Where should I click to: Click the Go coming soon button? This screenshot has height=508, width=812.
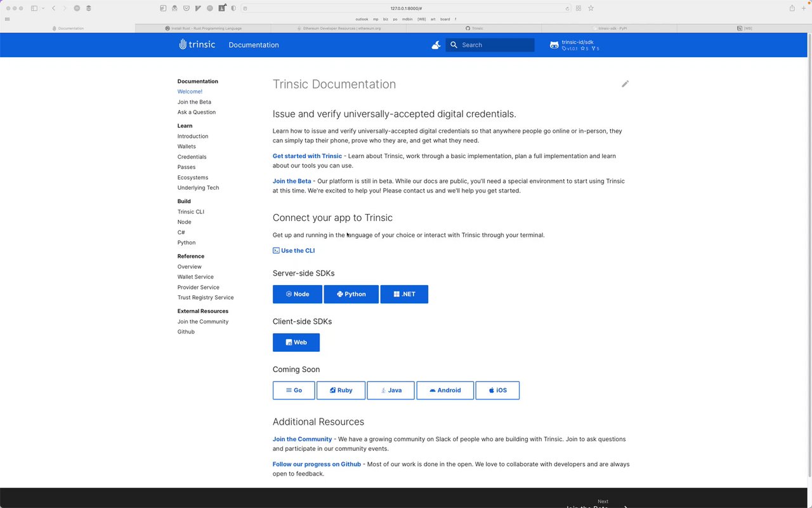point(294,391)
